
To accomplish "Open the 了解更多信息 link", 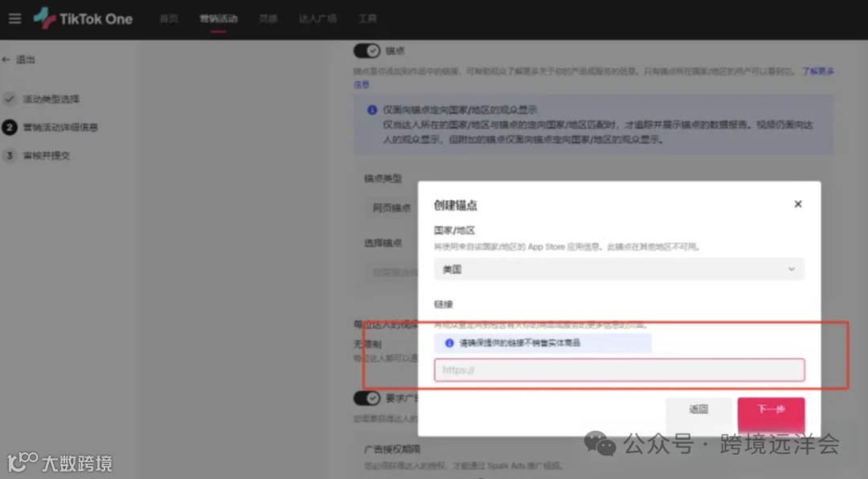I will coord(817,72).
